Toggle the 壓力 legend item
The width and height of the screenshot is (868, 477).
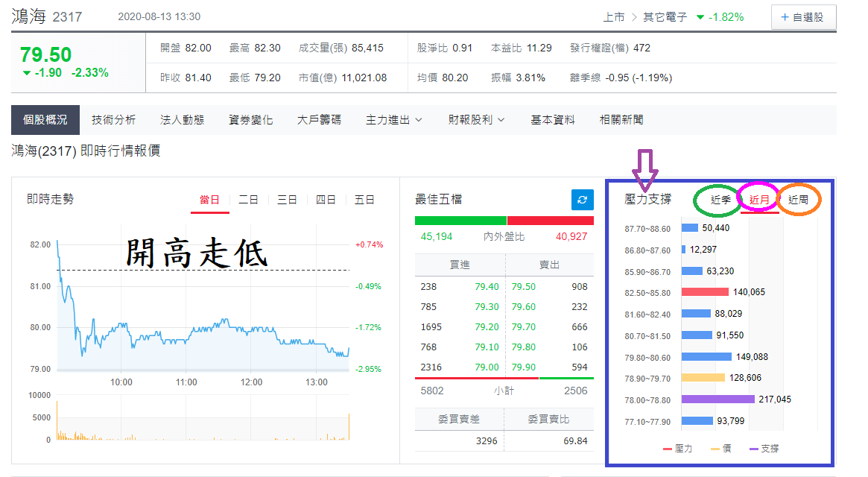(x=677, y=449)
